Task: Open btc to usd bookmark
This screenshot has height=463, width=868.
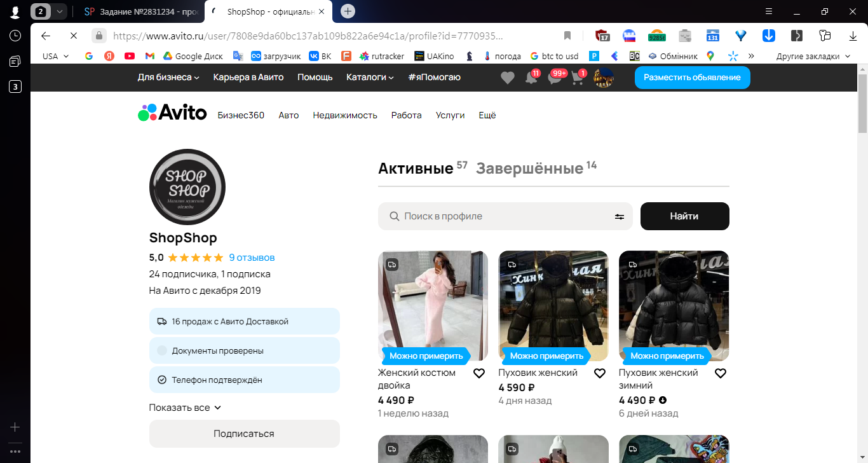Action: [x=554, y=56]
